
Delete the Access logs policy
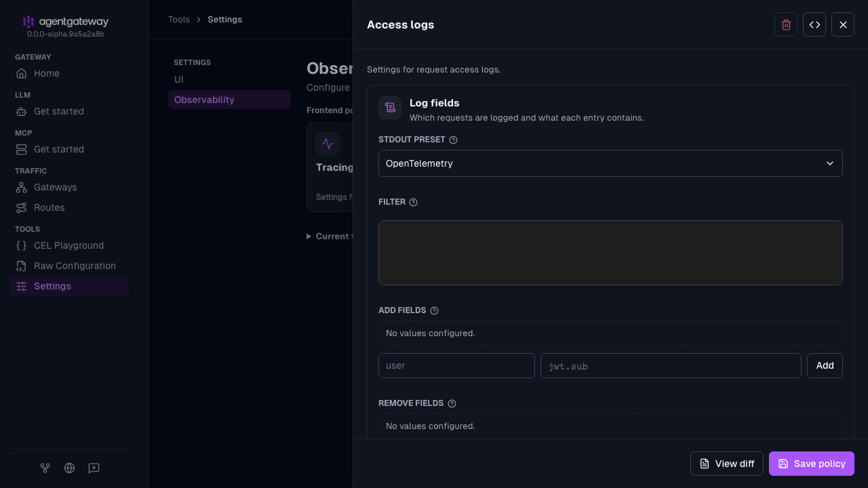coord(786,24)
